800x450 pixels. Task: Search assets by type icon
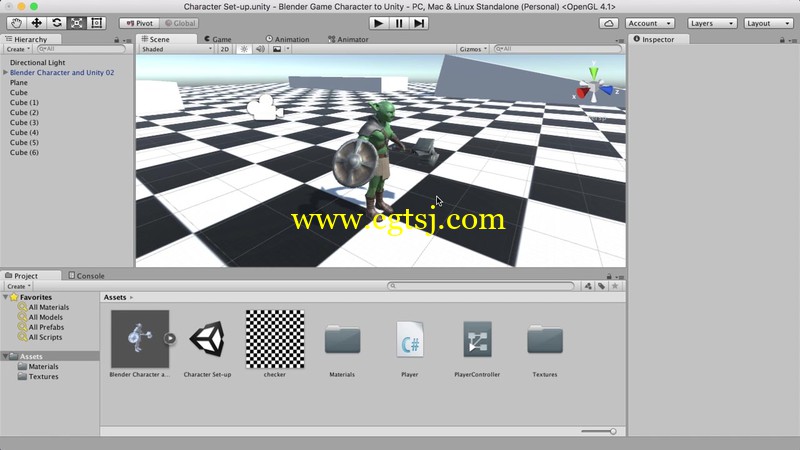pyautogui.click(x=588, y=286)
